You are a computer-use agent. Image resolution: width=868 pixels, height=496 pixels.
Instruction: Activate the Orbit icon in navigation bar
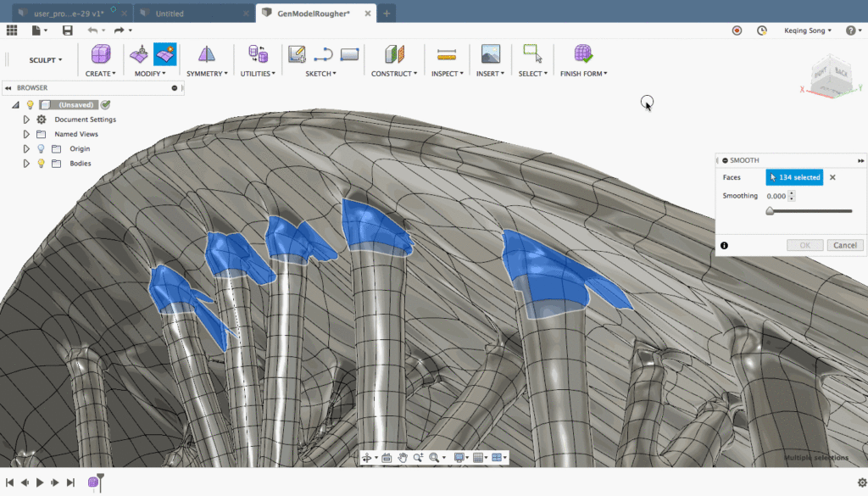[x=369, y=457]
